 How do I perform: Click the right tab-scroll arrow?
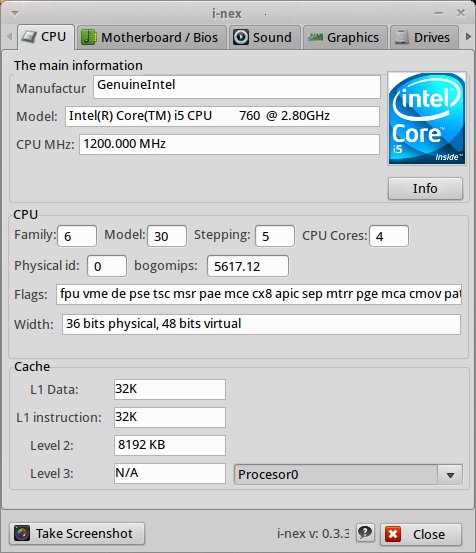click(468, 36)
